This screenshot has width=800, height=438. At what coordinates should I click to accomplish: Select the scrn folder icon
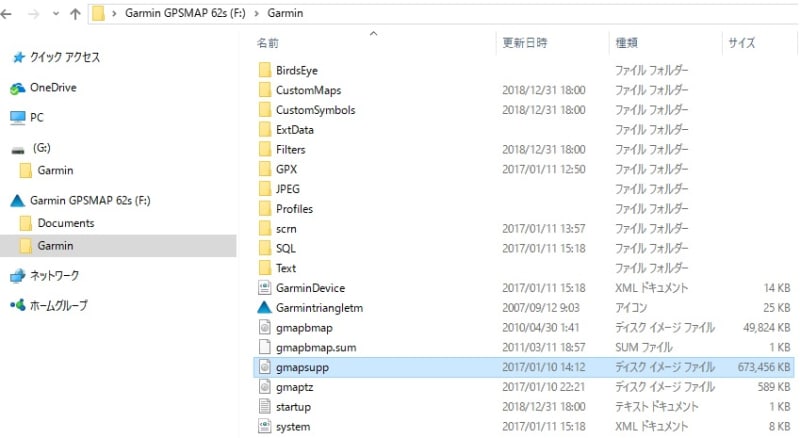(x=265, y=229)
